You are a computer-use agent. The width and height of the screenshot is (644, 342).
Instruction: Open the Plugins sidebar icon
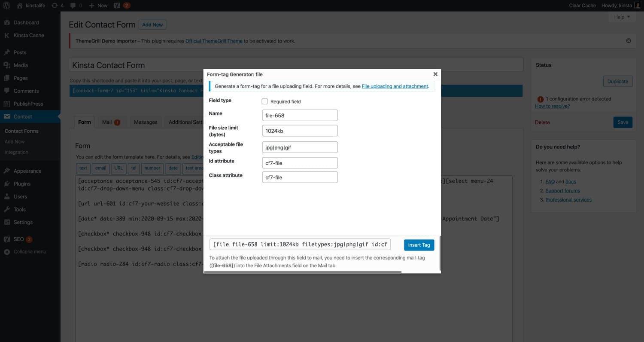click(8, 183)
